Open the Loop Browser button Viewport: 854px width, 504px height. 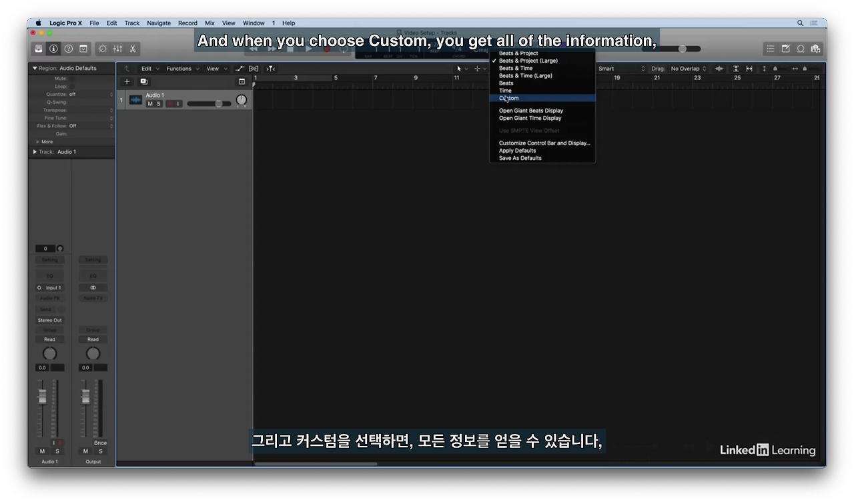point(801,49)
